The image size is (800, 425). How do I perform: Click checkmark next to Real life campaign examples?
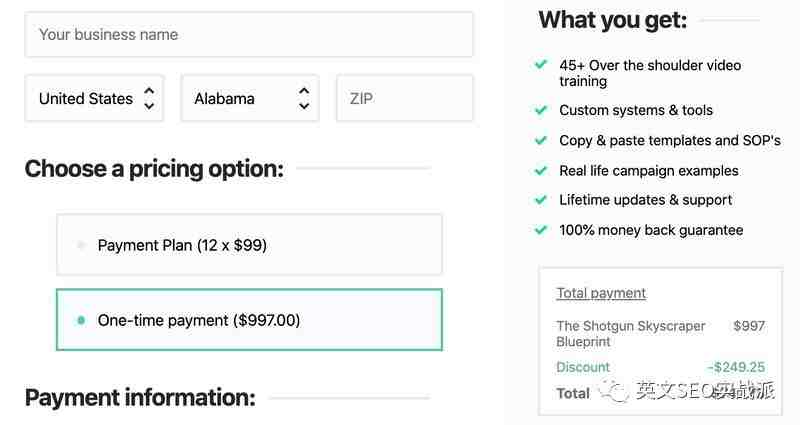pos(541,170)
